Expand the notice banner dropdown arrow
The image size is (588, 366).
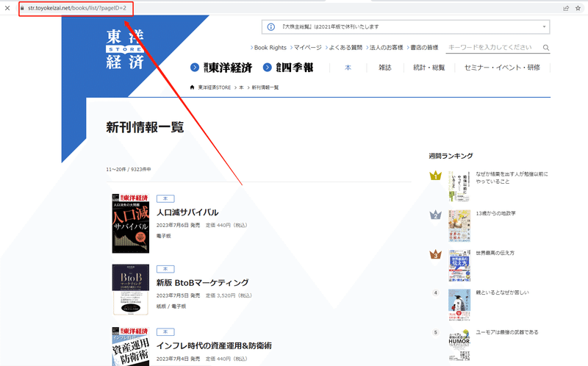click(x=544, y=27)
